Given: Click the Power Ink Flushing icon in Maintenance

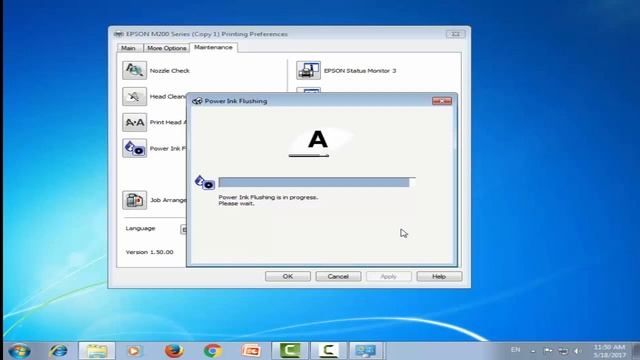Looking at the screenshot, I should coord(134,148).
